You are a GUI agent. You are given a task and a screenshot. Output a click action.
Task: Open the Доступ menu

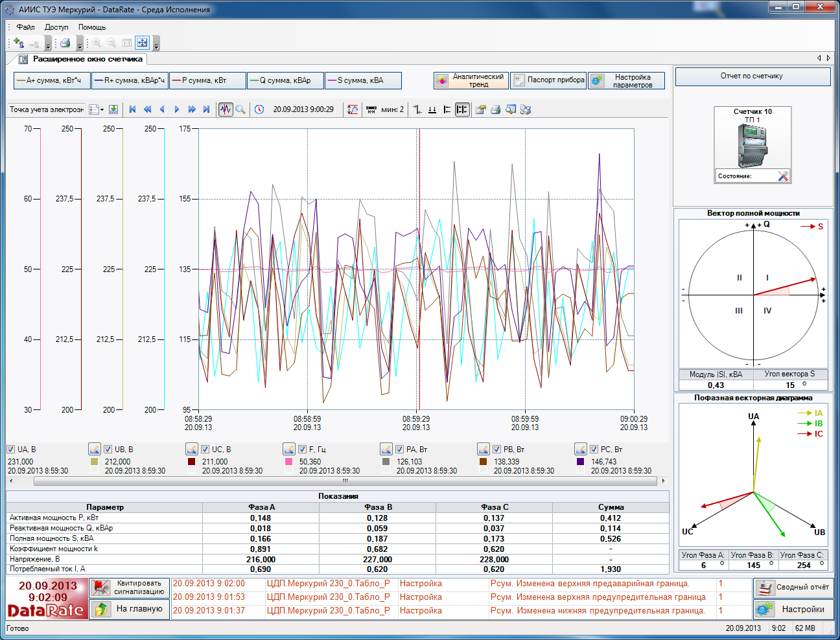pos(56,27)
